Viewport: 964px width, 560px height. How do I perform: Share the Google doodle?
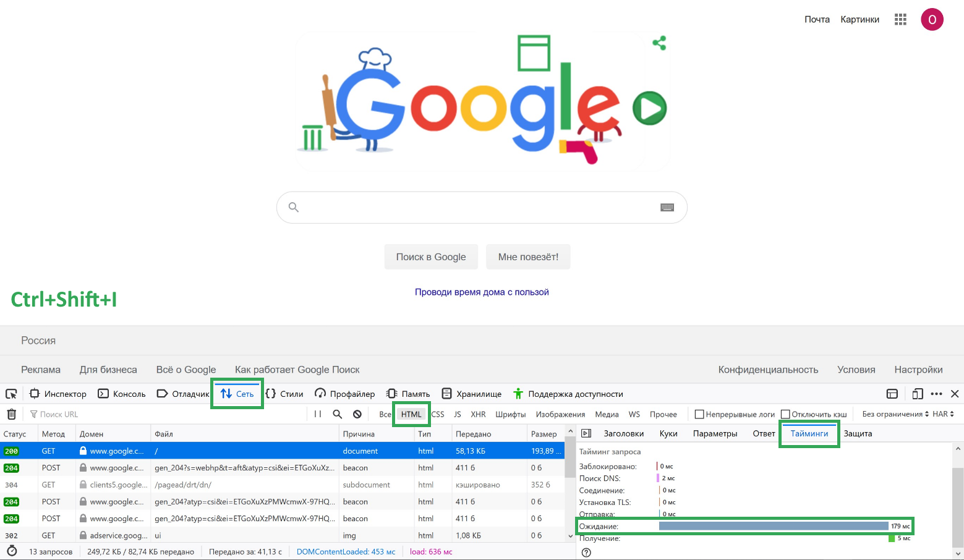tap(659, 43)
